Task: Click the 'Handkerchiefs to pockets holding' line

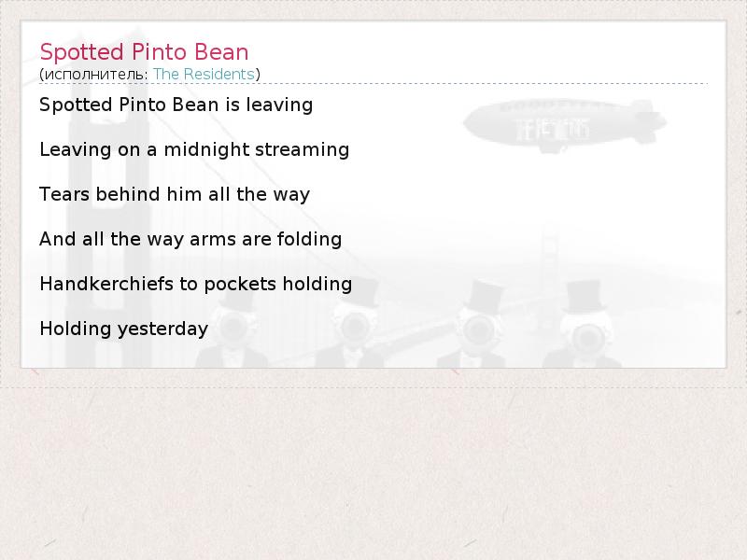Action: [195, 284]
